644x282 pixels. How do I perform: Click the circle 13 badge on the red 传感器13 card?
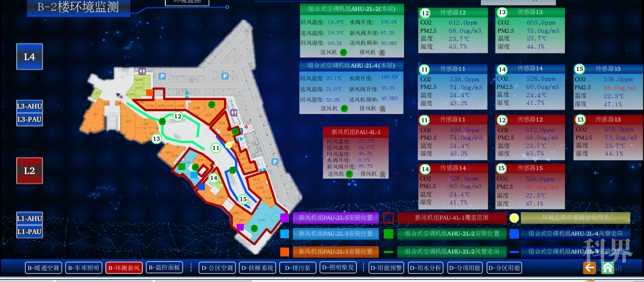[x=580, y=120]
